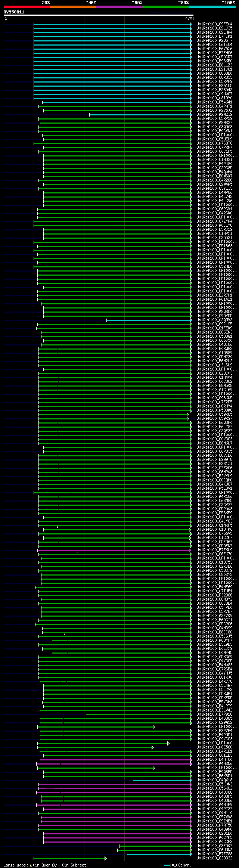Click the UniRef100_Q57VV8 label

click(214, 817)
